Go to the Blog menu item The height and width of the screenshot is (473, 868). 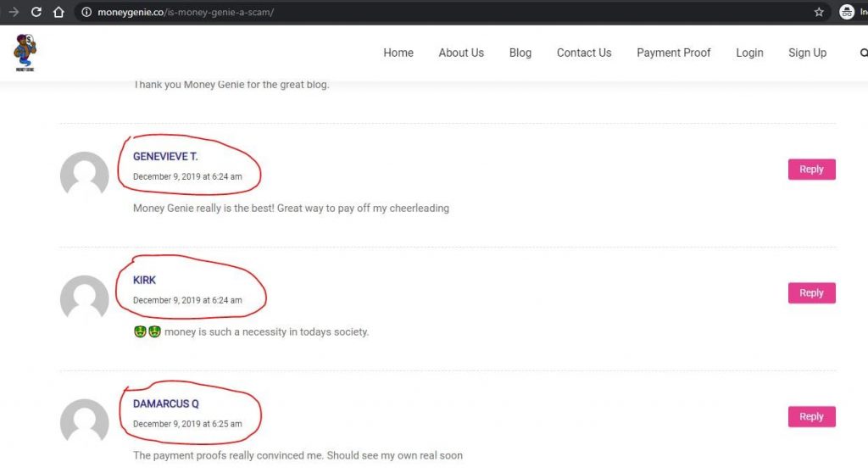(x=520, y=53)
